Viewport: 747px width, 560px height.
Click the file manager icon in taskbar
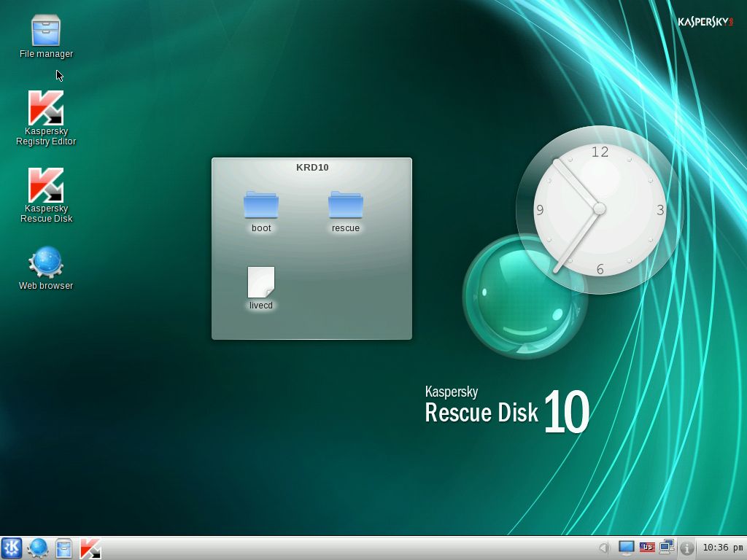click(x=63, y=548)
